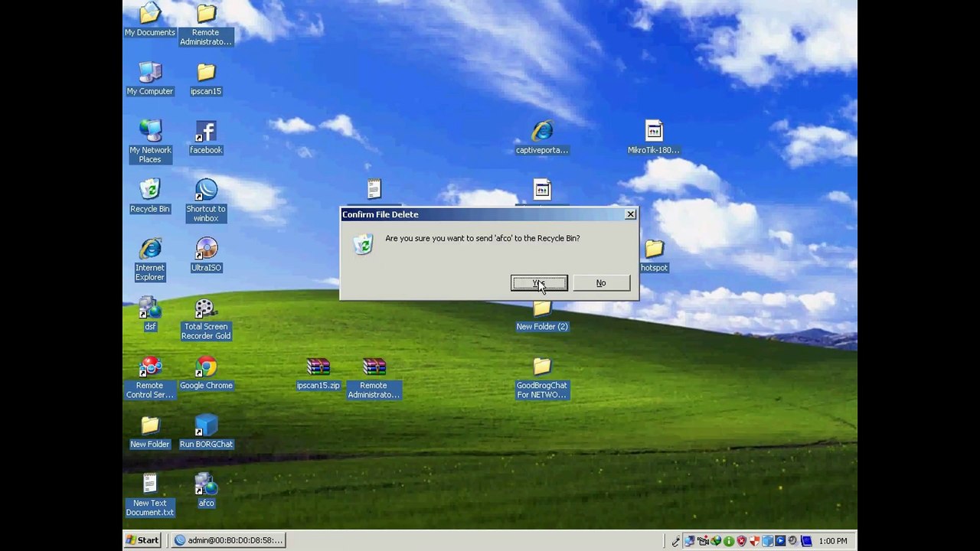Select the Remote Control Ser... shortcut

click(150, 377)
